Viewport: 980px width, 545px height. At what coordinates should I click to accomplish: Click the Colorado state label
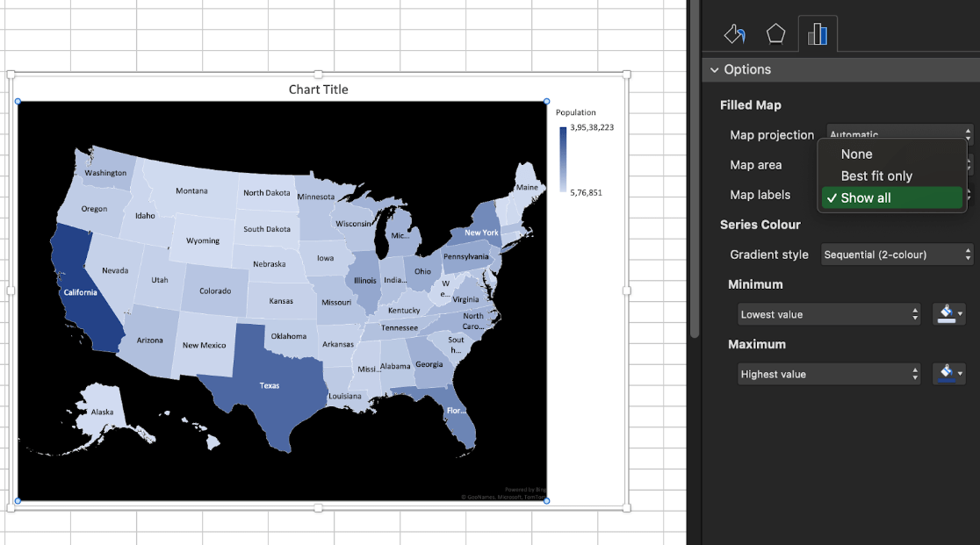tap(215, 290)
